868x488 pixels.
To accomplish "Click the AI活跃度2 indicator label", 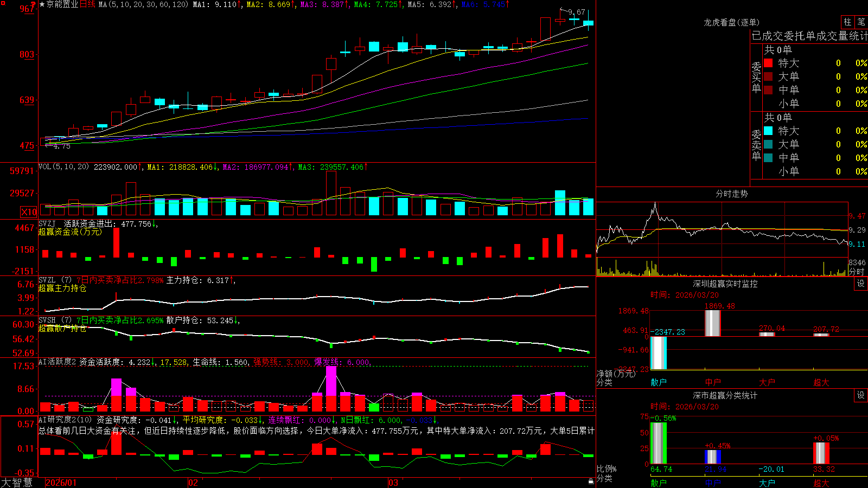I will 57,362.
